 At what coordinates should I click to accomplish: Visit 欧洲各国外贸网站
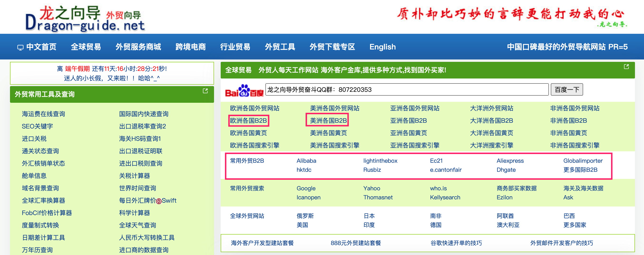point(254,108)
